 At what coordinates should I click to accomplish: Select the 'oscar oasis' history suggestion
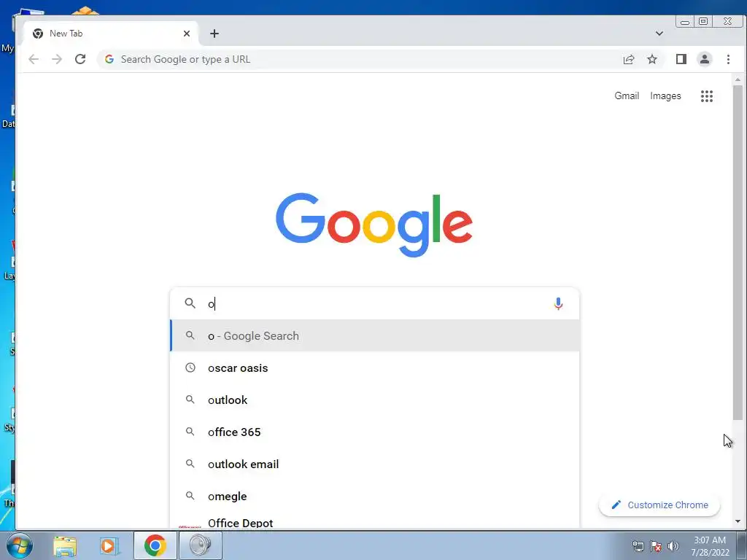coord(374,367)
